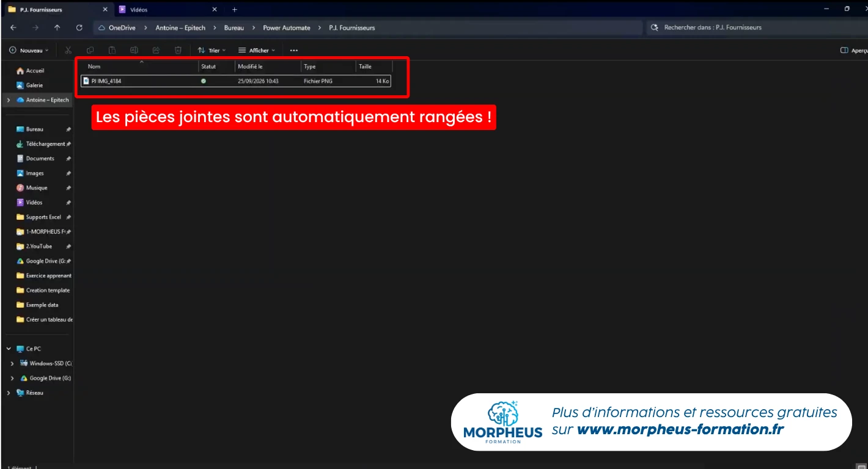This screenshot has height=469, width=868.
Task: Collapse the Ce PC tree node
Action: pyautogui.click(x=9, y=349)
